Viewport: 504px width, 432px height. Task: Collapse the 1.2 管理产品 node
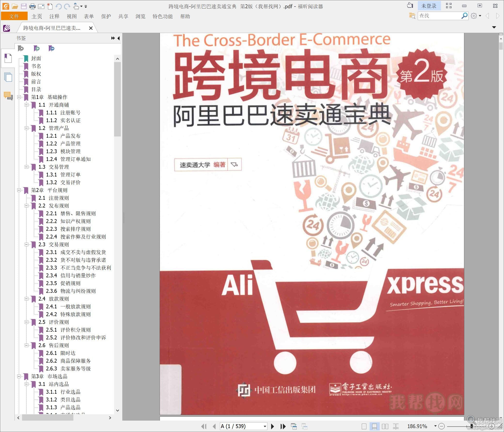tap(26, 128)
